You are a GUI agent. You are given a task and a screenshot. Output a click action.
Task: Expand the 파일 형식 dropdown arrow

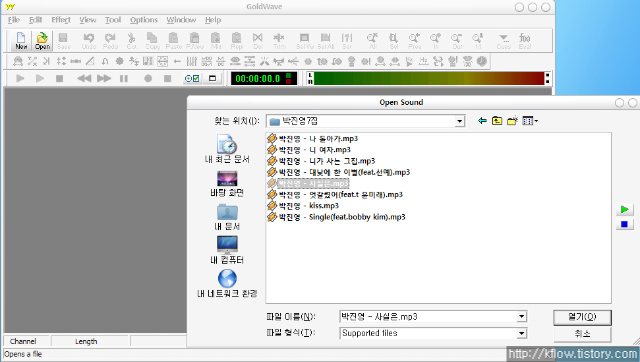[522, 333]
